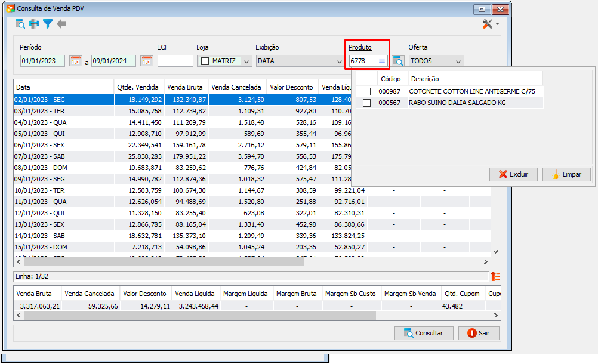598x364 pixels.
Task: Click the printer toolbar icon
Action: point(35,24)
